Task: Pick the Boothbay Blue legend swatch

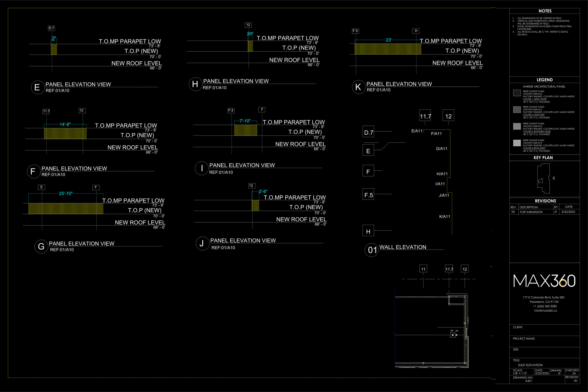Action: pyautogui.click(x=517, y=126)
